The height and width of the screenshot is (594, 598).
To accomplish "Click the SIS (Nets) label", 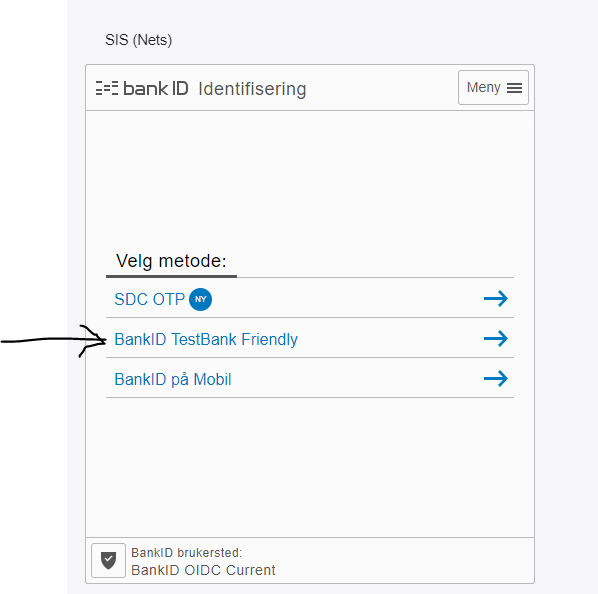I will pos(138,40).
